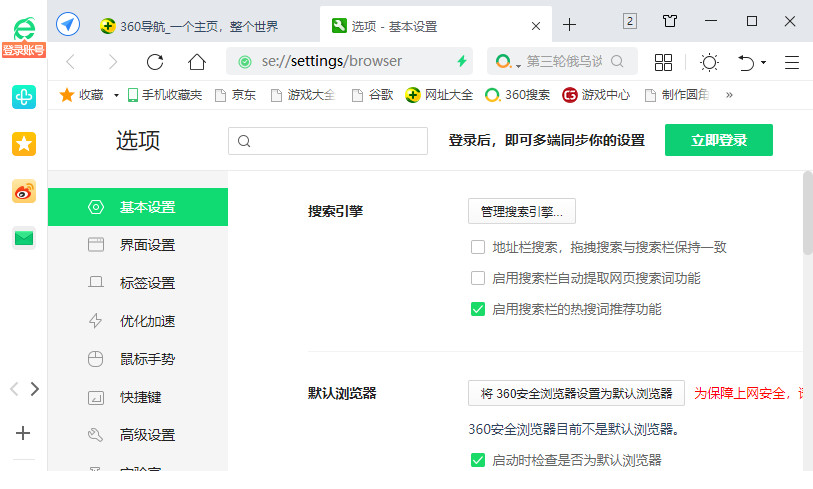
Task: Toggle the brightness sun icon
Action: [709, 62]
